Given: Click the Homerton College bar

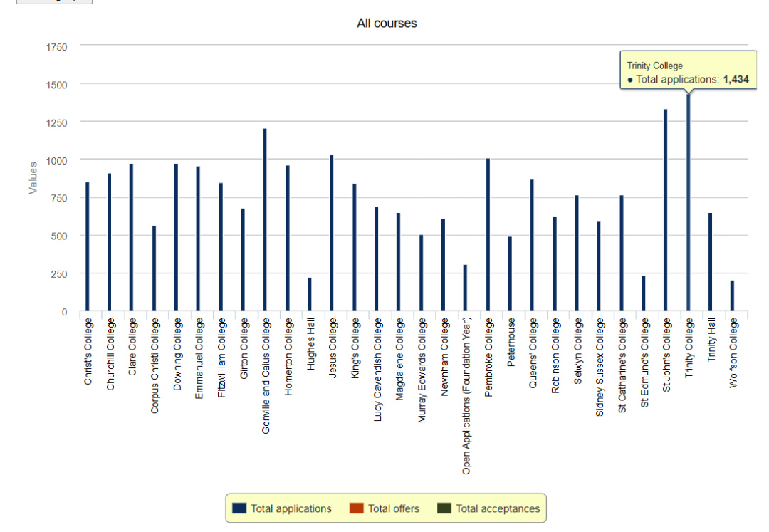Looking at the screenshot, I should [x=288, y=238].
